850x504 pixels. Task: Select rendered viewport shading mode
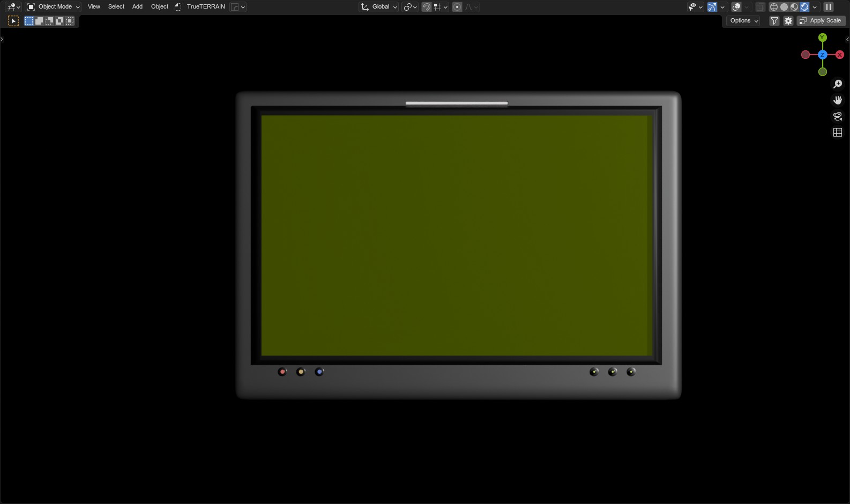coord(804,7)
